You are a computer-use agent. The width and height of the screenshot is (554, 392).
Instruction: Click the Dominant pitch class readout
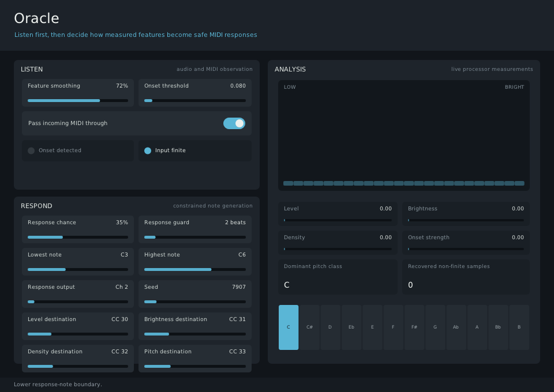[x=338, y=277]
